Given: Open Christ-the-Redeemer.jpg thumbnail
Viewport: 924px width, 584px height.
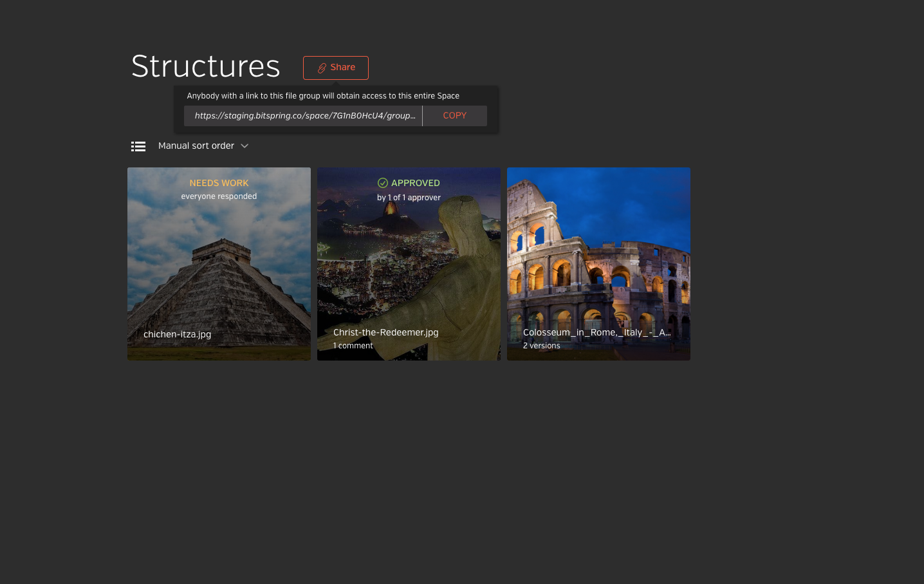Looking at the screenshot, I should pyautogui.click(x=409, y=264).
